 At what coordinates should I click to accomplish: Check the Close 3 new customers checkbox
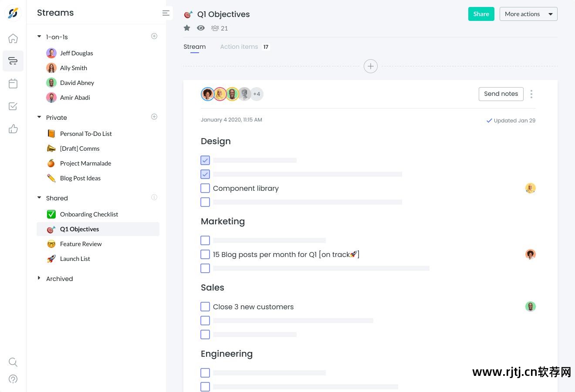click(205, 307)
